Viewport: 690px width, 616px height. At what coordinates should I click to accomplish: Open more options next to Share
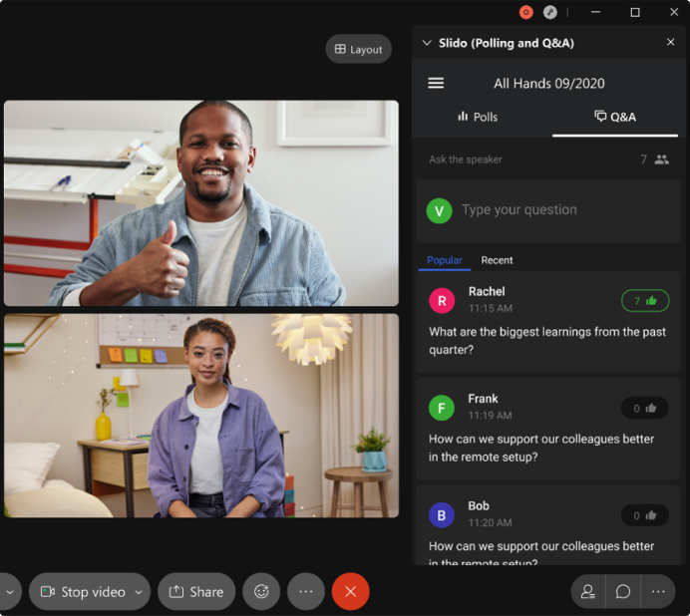coord(306,591)
